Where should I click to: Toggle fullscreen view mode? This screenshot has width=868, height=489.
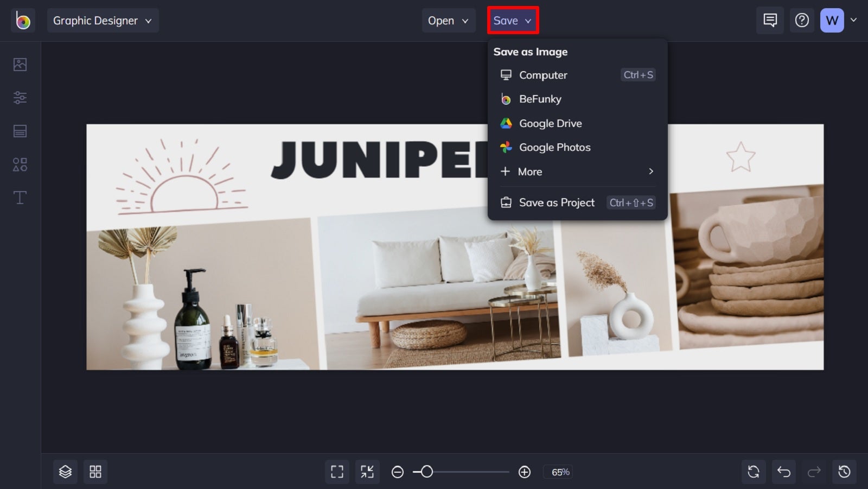(x=337, y=472)
